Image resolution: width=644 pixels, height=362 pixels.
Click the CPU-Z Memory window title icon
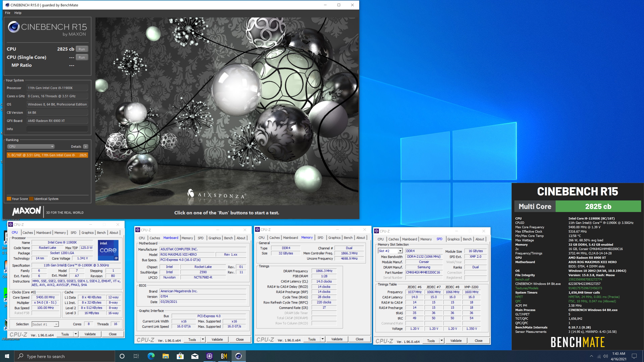pyautogui.click(x=257, y=230)
